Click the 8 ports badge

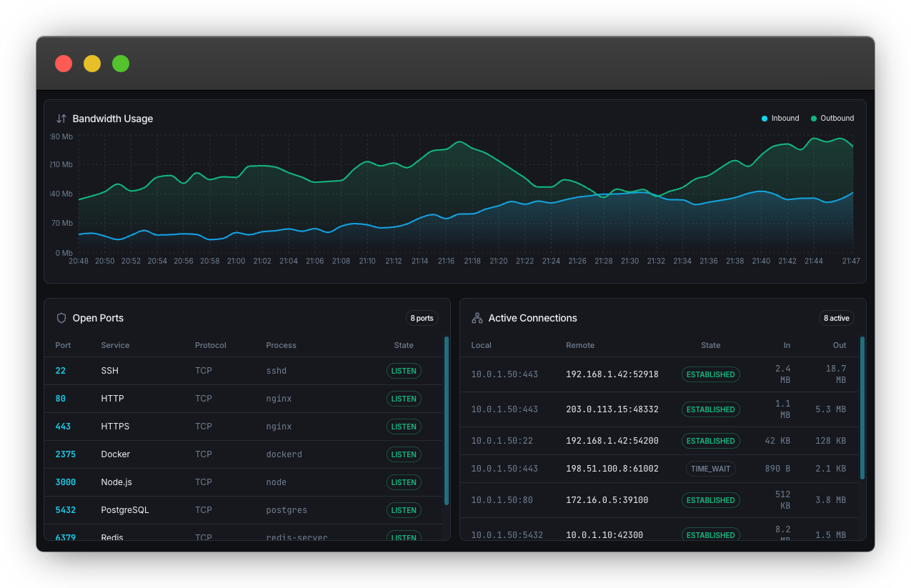click(422, 318)
